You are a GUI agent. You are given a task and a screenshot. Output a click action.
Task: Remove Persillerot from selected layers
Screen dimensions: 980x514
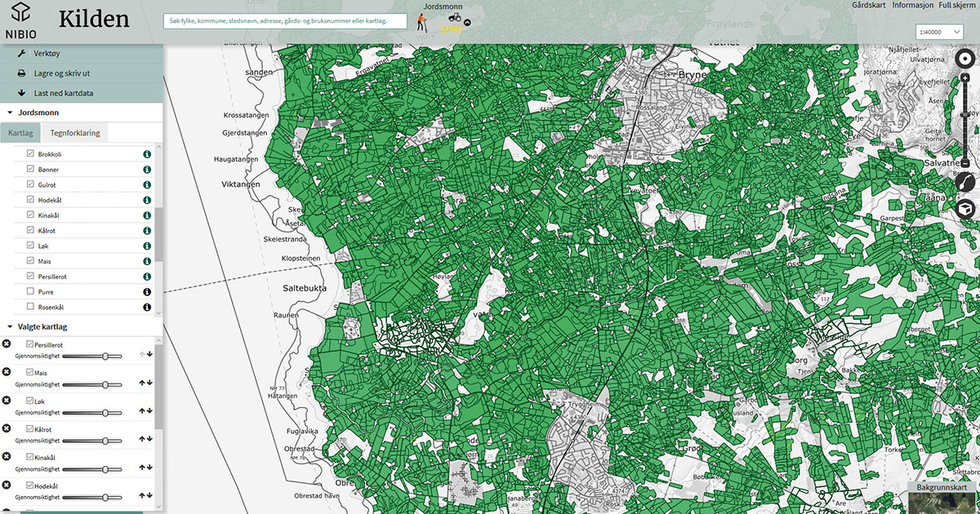coord(7,344)
